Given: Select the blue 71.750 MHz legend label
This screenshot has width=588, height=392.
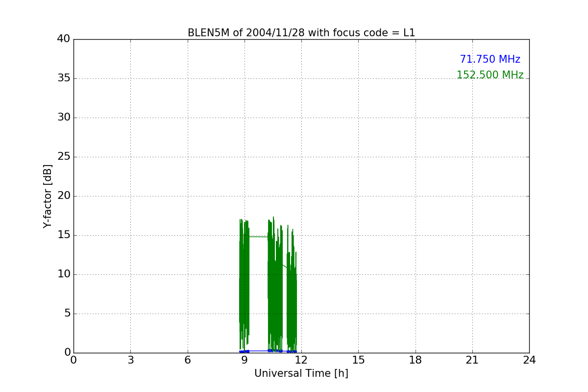Looking at the screenshot, I should 490,59.
